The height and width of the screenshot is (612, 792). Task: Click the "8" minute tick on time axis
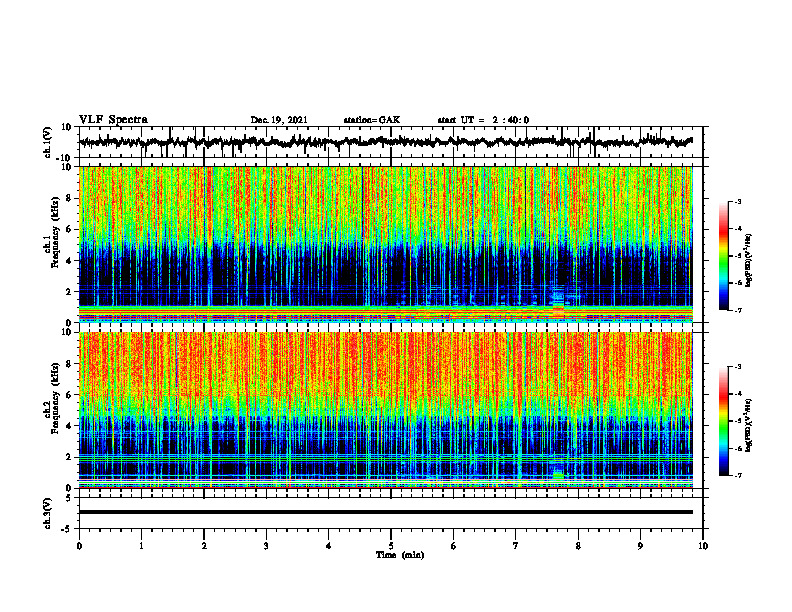pyautogui.click(x=578, y=546)
